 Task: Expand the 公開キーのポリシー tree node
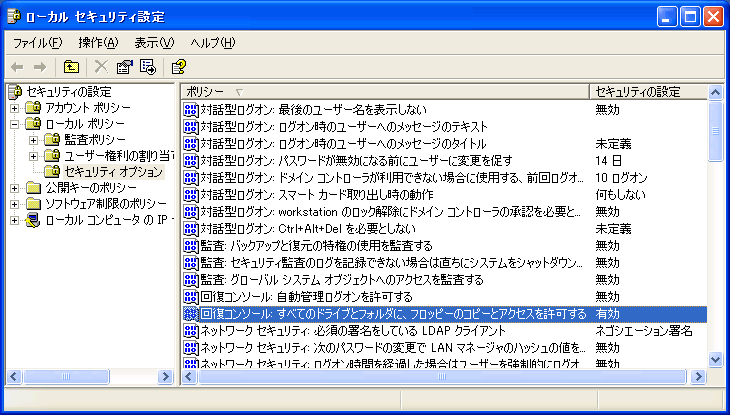(x=15, y=188)
